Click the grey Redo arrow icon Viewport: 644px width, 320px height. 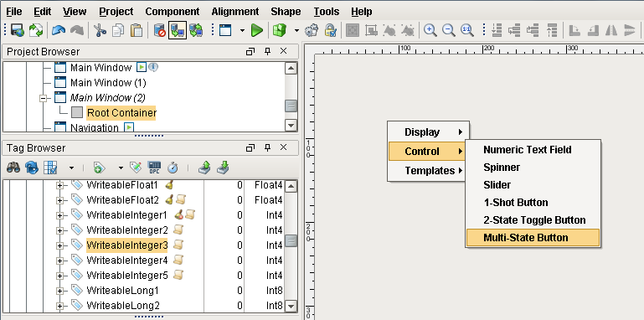[77, 30]
